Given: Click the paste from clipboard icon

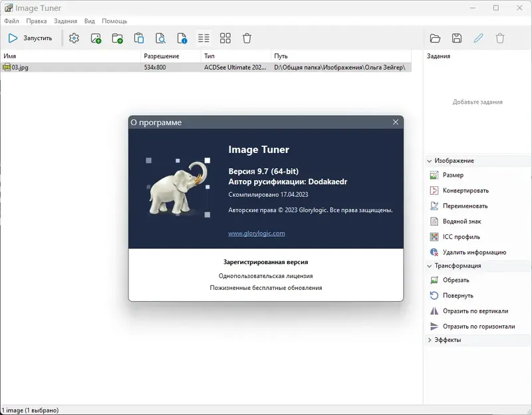Looking at the screenshot, I should (139, 38).
